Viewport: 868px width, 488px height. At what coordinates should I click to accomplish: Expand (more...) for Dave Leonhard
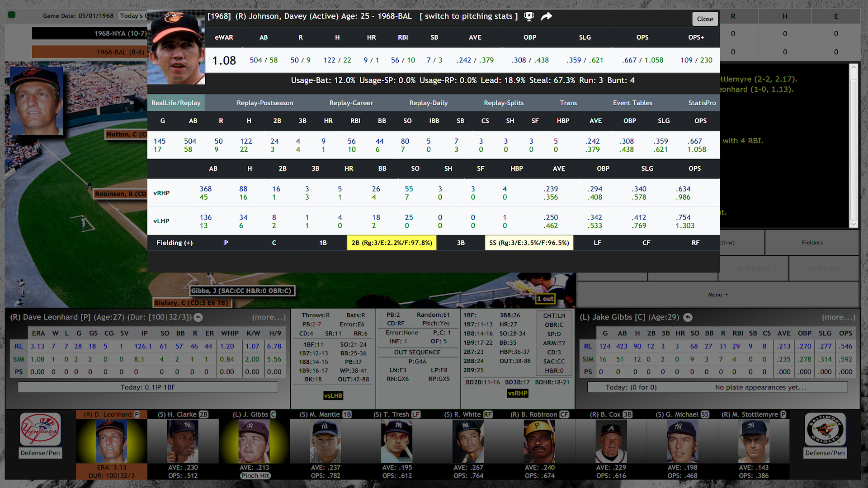coord(268,317)
